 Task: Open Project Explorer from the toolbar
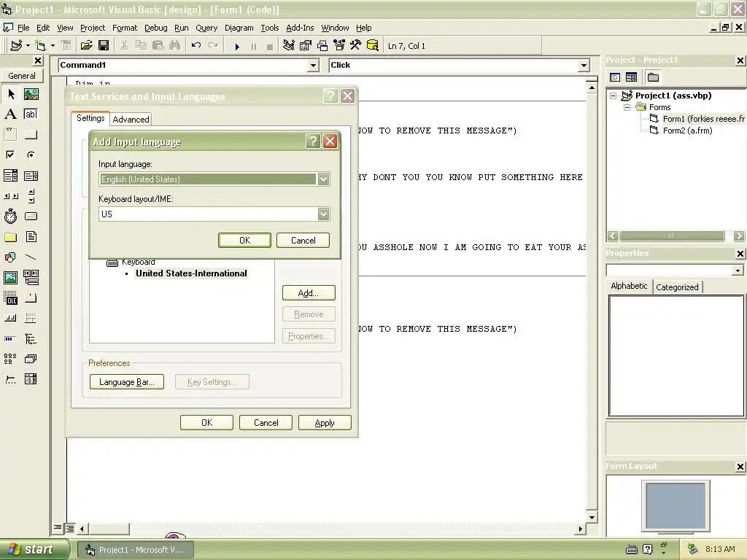[289, 46]
